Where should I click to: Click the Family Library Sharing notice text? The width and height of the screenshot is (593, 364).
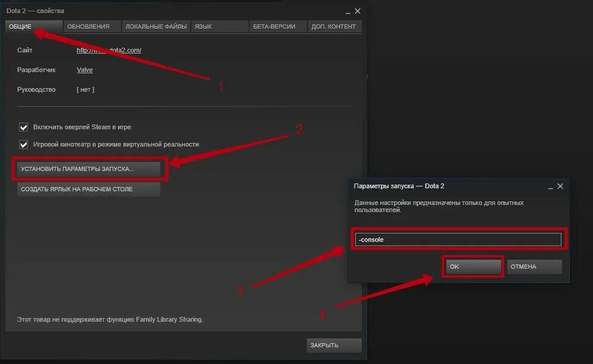click(x=110, y=319)
